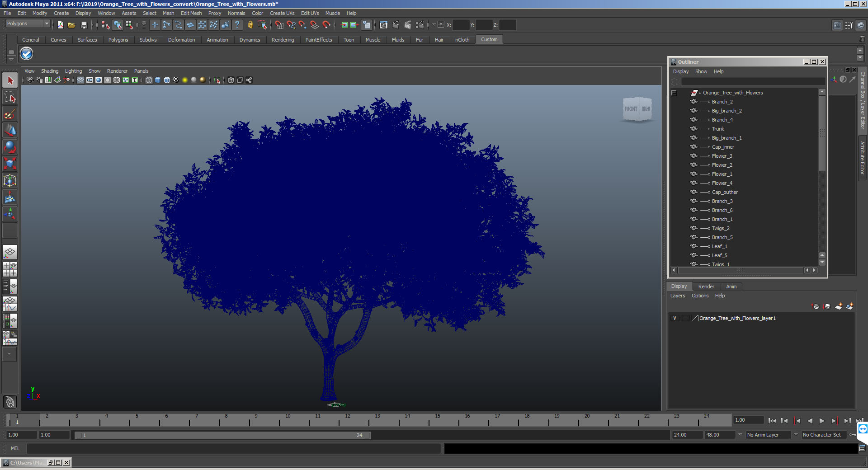Play the animation forwards
868x470 pixels.
(822, 421)
